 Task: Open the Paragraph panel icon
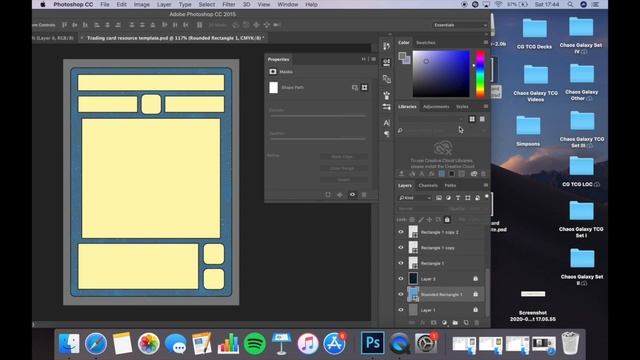(387, 134)
